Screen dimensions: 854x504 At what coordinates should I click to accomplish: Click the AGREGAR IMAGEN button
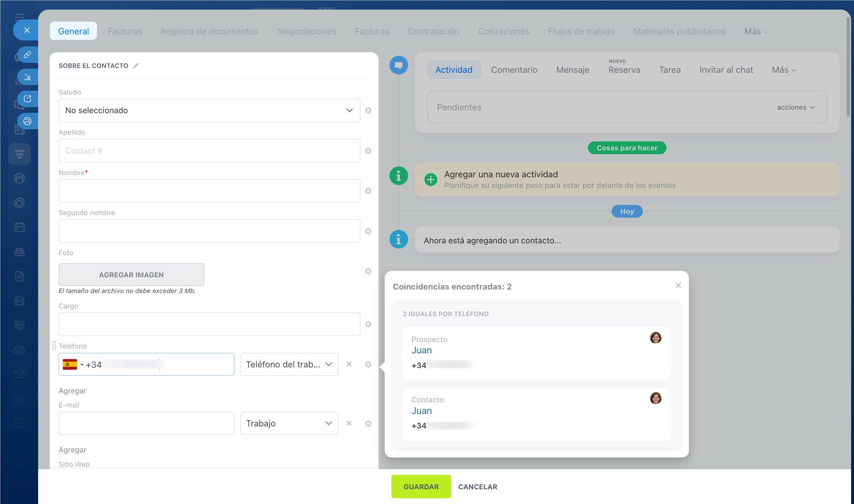131,274
